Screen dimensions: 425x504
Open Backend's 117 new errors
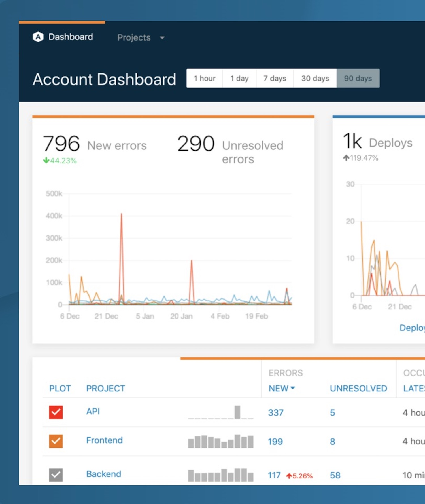[274, 475]
